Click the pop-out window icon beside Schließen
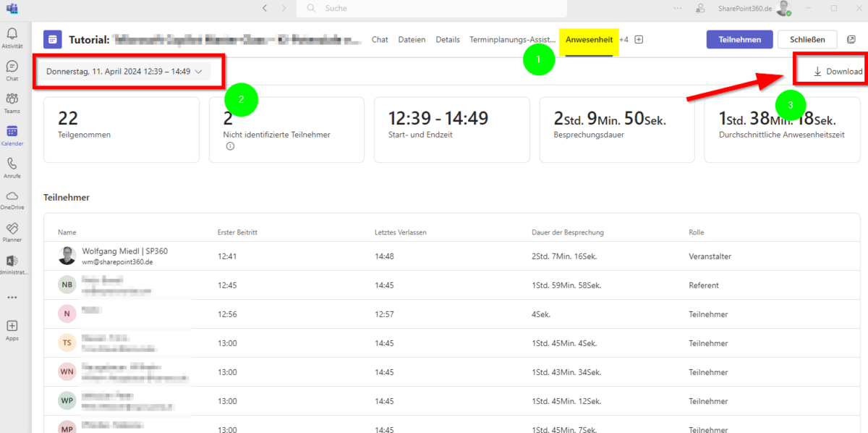The image size is (868, 433). pyautogui.click(x=851, y=40)
